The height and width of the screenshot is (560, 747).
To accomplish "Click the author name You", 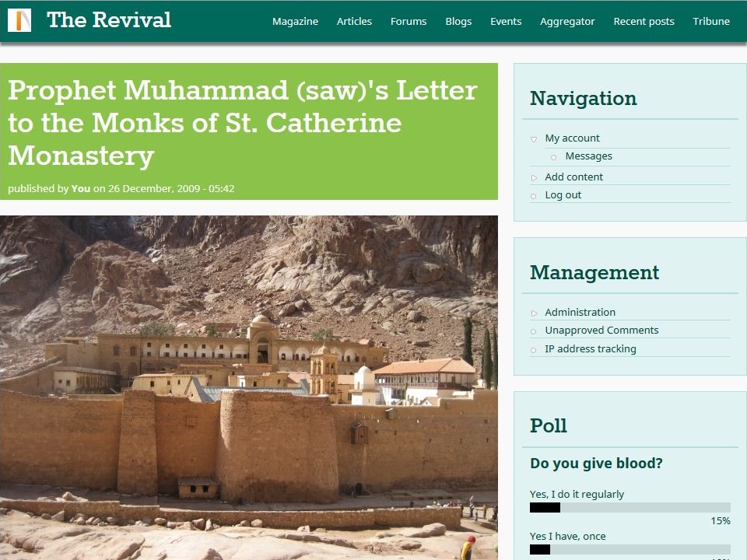I will 80,188.
